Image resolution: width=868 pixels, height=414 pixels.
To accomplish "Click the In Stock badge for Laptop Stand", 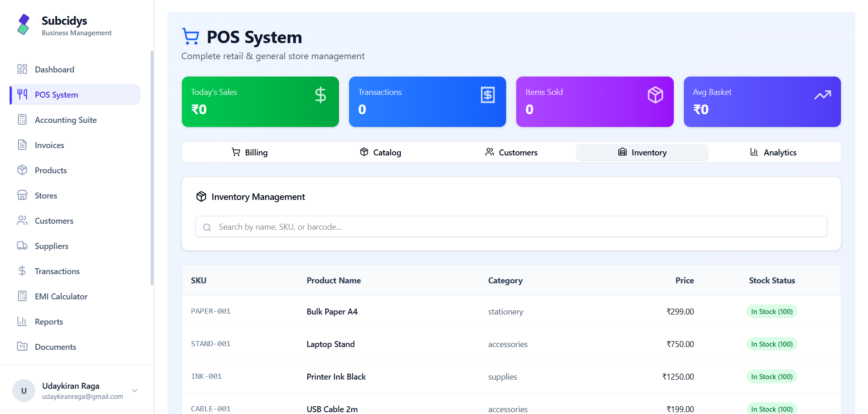I will coord(772,344).
